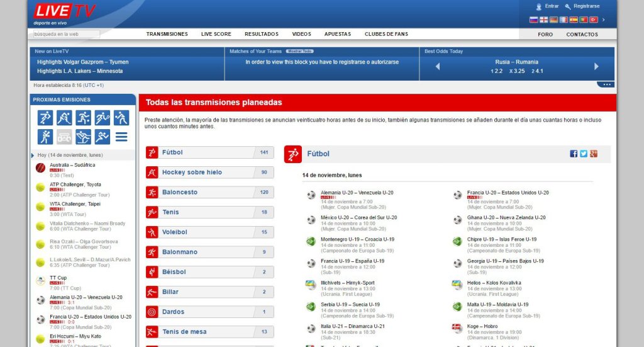Share page via the Facebook icon
644x347 pixels.
point(574,154)
